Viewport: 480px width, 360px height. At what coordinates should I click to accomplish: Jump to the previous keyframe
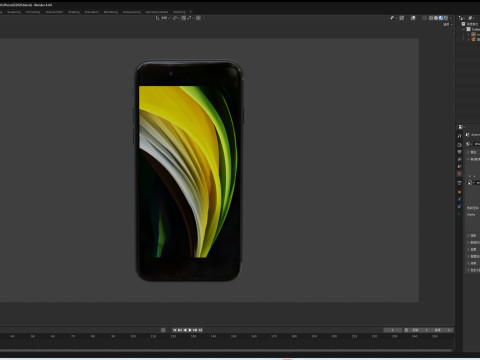(x=180, y=330)
